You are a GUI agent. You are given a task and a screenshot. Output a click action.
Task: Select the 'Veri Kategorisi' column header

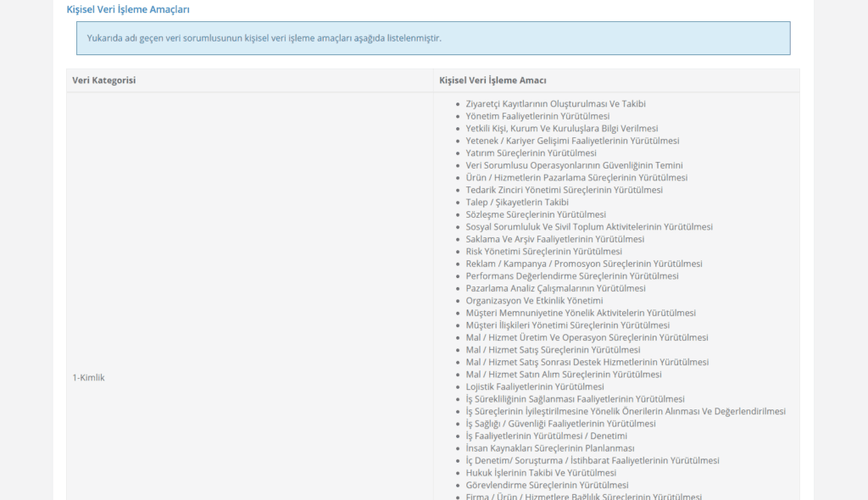point(104,81)
